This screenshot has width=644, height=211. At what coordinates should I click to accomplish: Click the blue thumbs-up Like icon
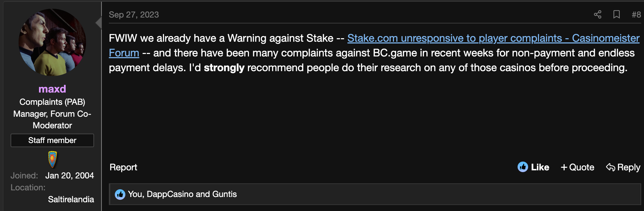coord(523,167)
